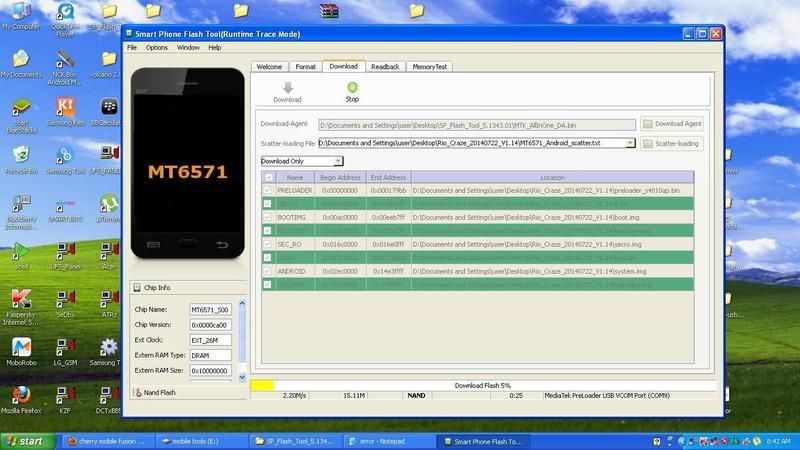Image resolution: width=800 pixels, height=450 pixels.
Task: Click the Scatter-loading browse button
Action: 672,143
